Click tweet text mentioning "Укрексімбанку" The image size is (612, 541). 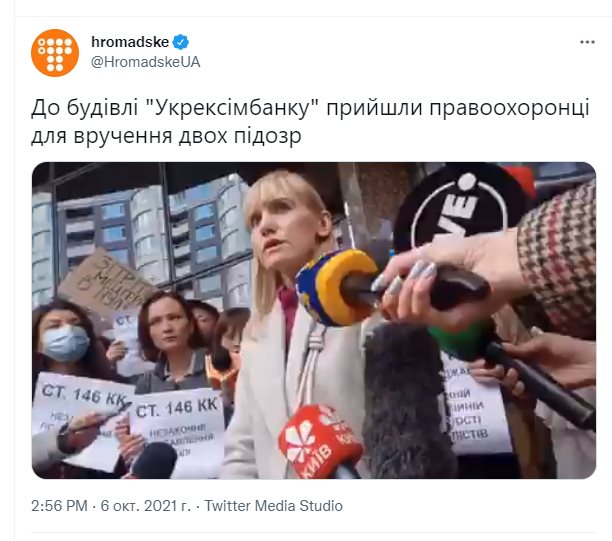pyautogui.click(x=310, y=121)
